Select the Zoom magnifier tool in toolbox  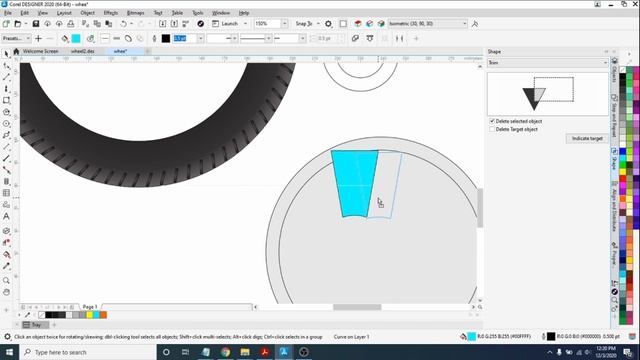coord(6,280)
